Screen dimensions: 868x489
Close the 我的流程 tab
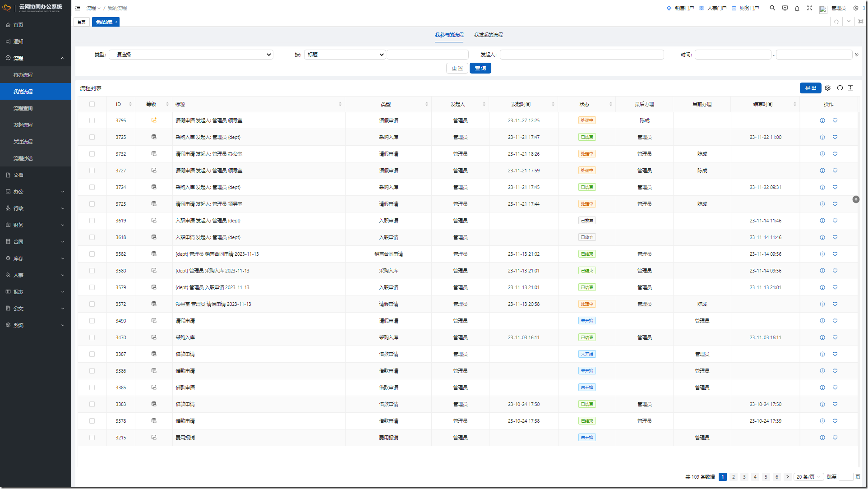(x=116, y=22)
